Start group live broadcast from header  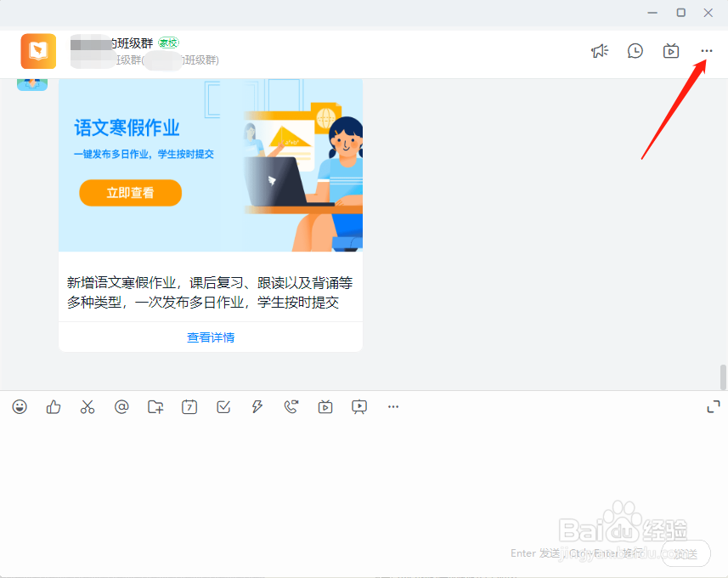[x=671, y=51]
